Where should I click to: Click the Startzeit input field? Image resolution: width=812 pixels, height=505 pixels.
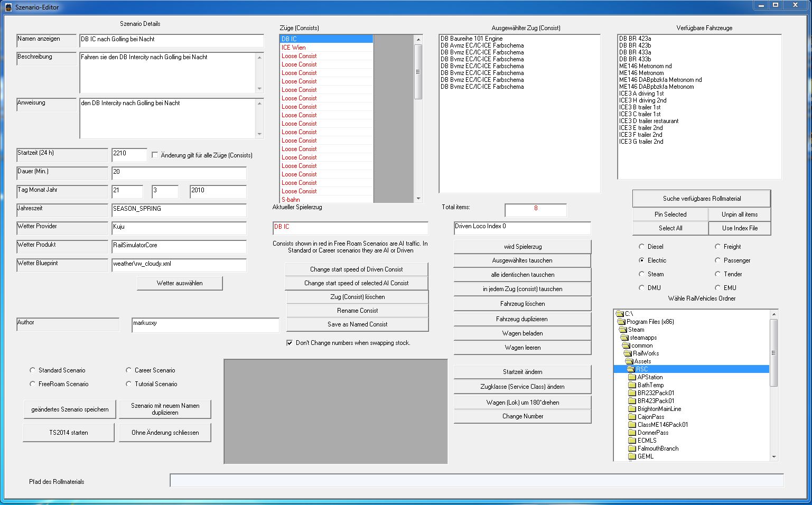point(129,154)
